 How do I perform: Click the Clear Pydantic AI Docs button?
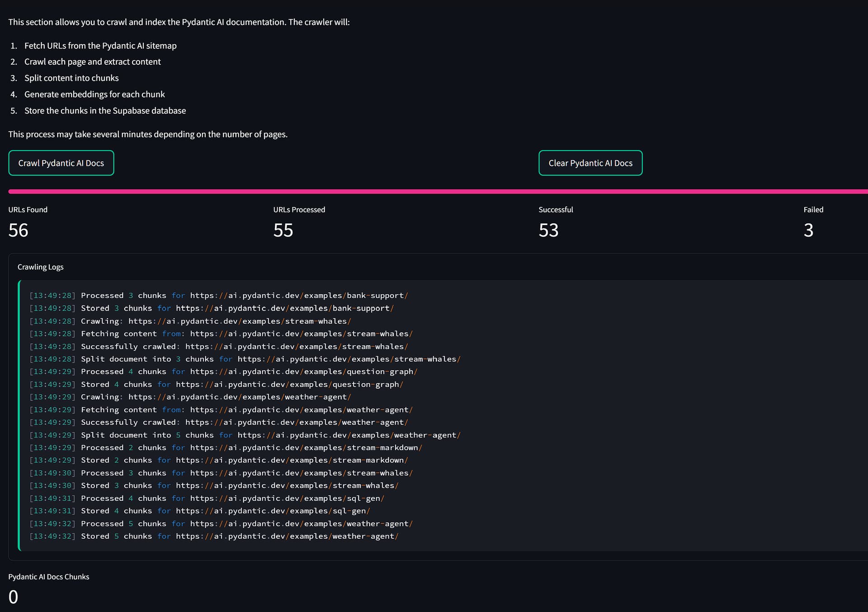tap(590, 163)
